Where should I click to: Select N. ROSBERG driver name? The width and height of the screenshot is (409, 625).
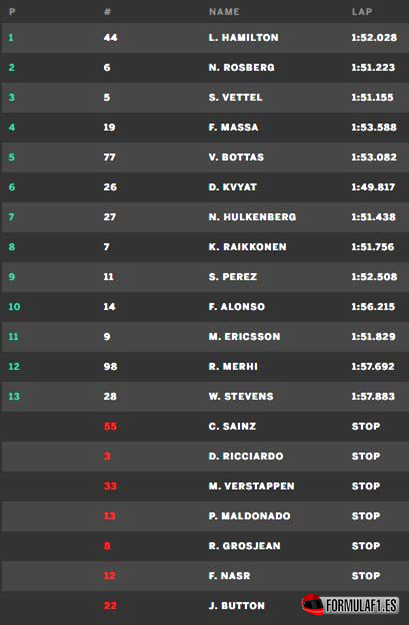pos(242,67)
